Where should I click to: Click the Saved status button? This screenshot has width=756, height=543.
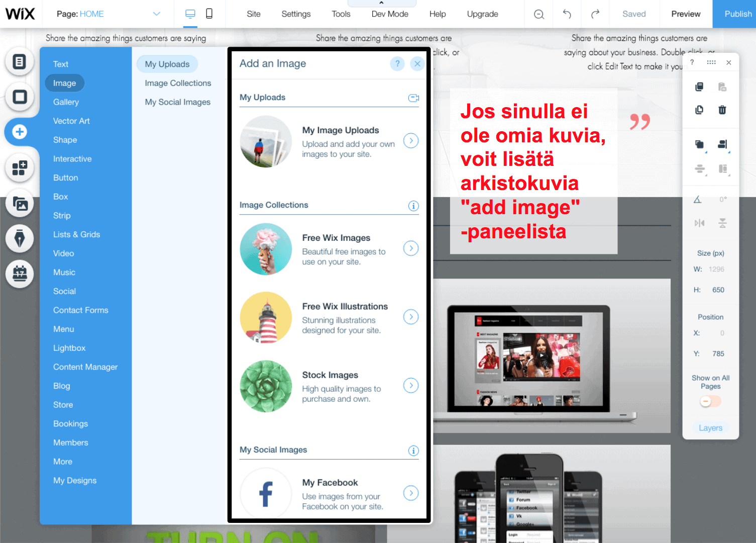634,14
